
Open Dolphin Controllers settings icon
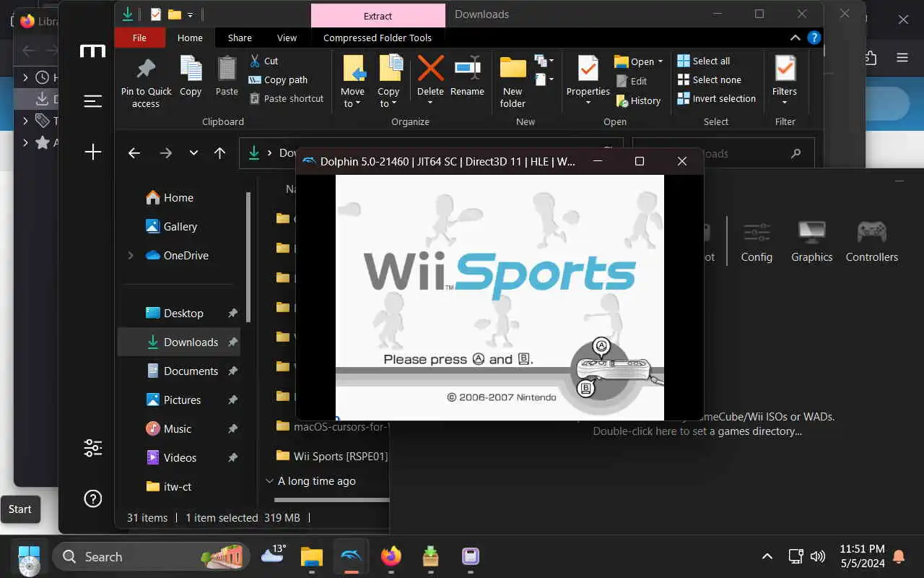pyautogui.click(x=872, y=241)
